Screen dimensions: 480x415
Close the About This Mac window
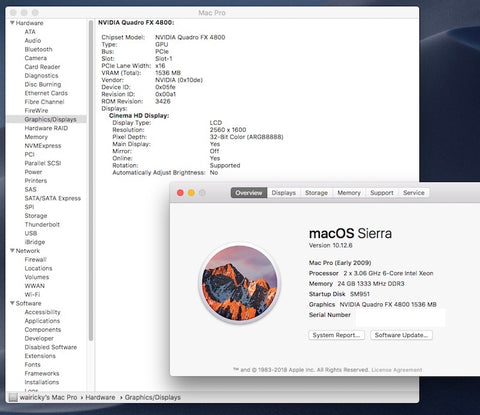pyautogui.click(x=180, y=193)
